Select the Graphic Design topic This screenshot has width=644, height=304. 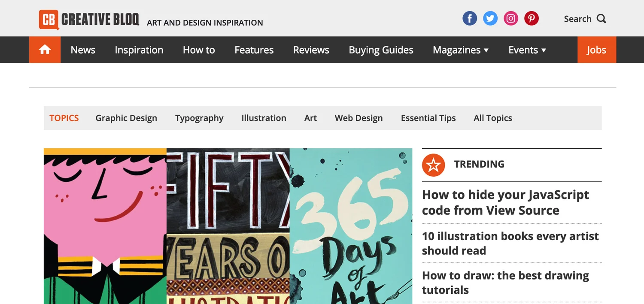[x=126, y=118]
